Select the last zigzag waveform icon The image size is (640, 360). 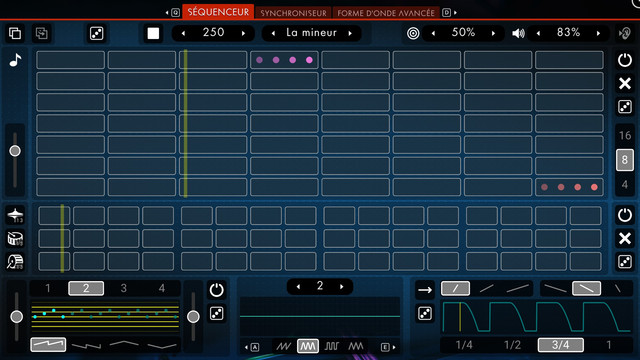[x=356, y=347]
